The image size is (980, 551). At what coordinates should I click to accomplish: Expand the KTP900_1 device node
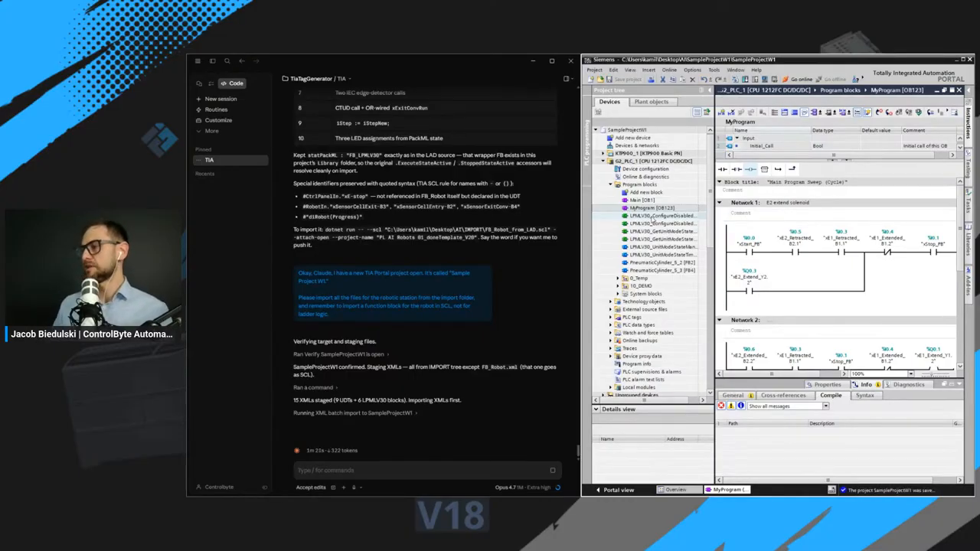(x=603, y=153)
